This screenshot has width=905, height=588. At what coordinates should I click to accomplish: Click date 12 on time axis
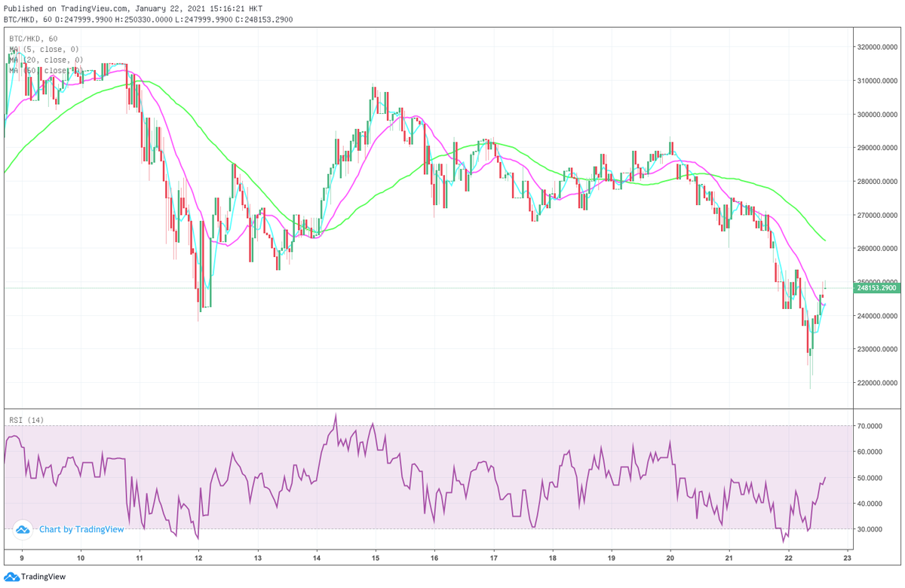coord(198,559)
